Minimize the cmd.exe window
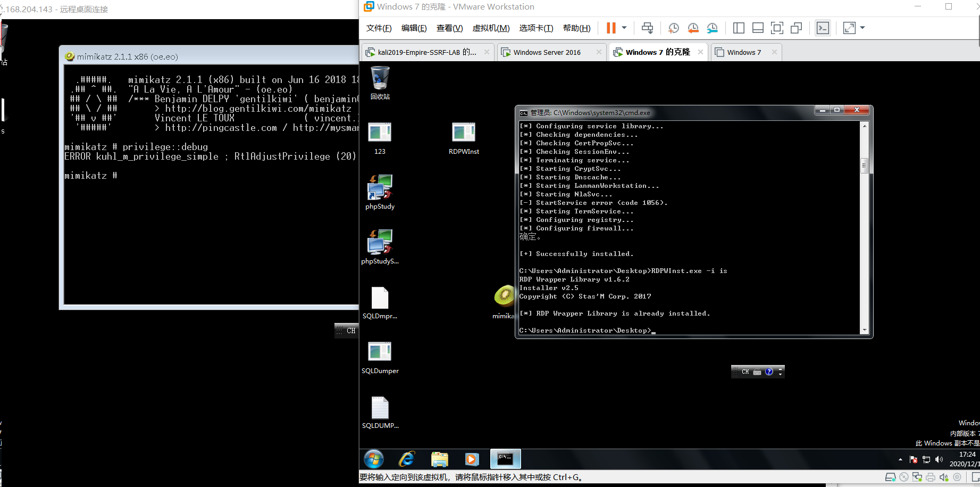This screenshot has width=980, height=487. point(822,110)
